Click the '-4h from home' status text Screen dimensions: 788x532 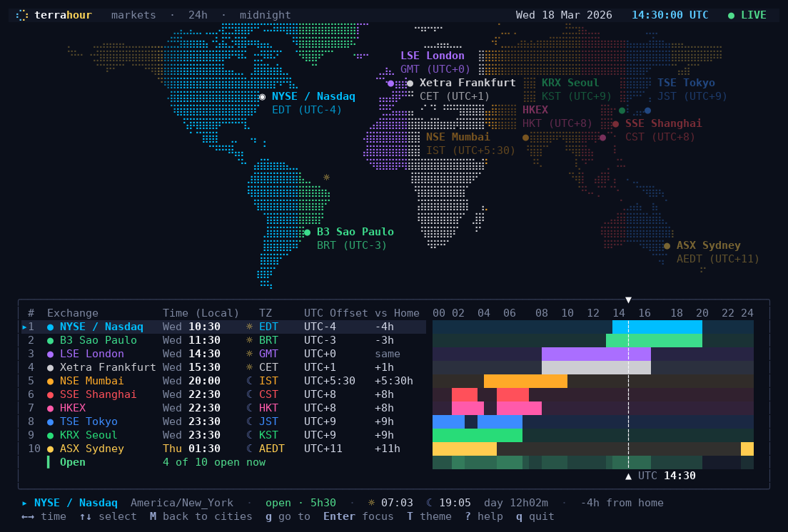coord(622,503)
